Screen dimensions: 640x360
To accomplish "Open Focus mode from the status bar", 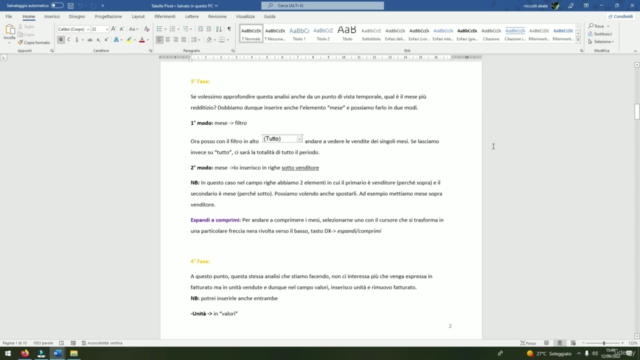I will [528, 343].
